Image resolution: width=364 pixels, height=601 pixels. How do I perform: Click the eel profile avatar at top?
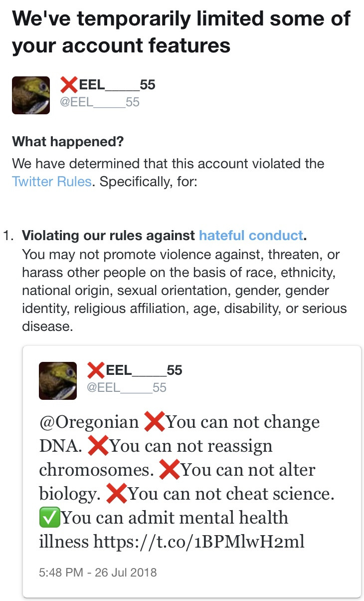(31, 95)
